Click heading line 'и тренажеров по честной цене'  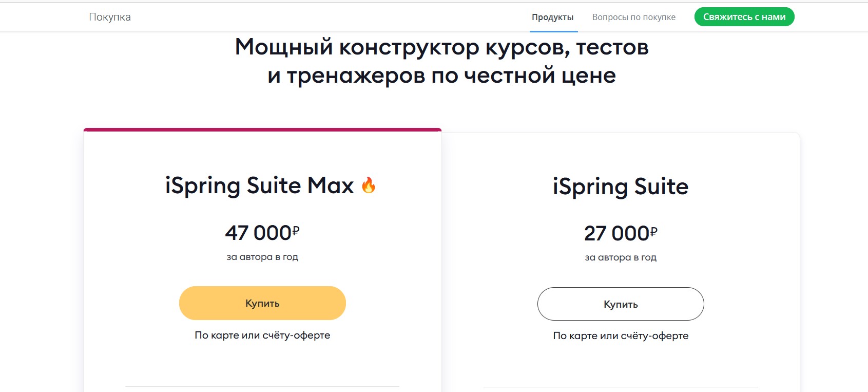pos(441,76)
